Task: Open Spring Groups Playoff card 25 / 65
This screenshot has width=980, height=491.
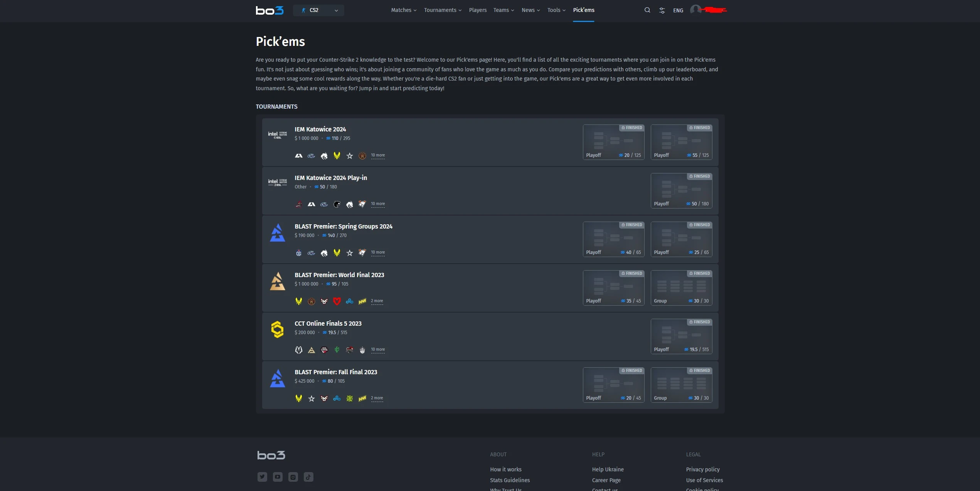Action: 681,239
